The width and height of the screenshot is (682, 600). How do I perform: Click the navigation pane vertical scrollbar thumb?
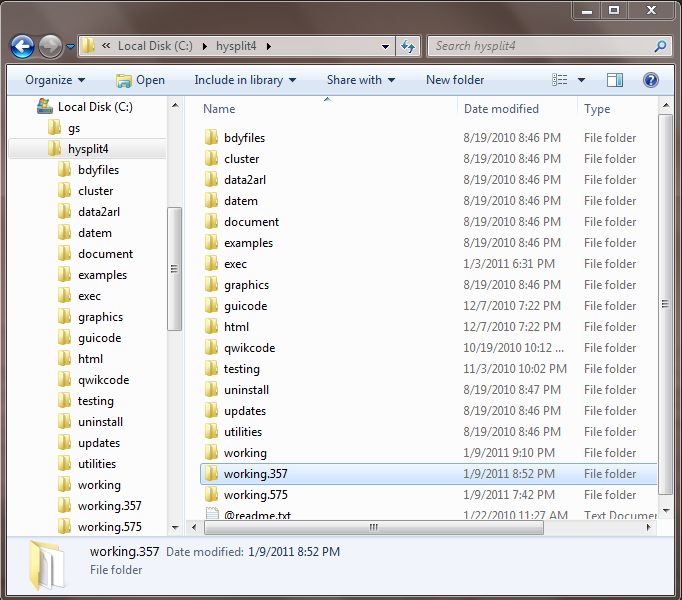pos(174,269)
